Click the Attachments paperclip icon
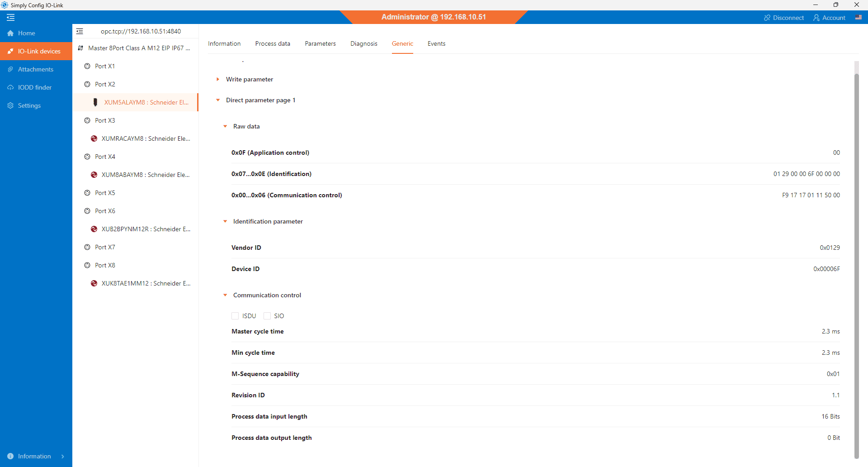Image resolution: width=868 pixels, height=467 pixels. (10, 69)
